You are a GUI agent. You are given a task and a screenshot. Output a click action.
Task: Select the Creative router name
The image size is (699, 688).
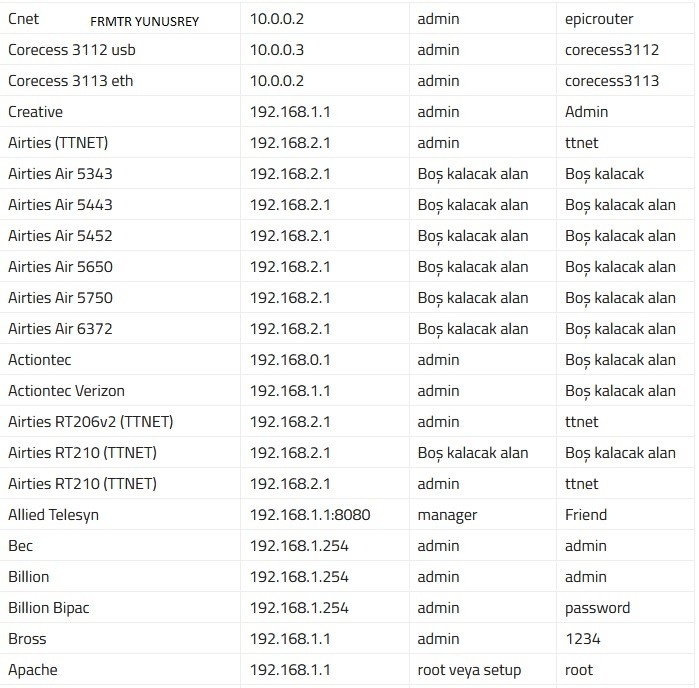click(35, 111)
